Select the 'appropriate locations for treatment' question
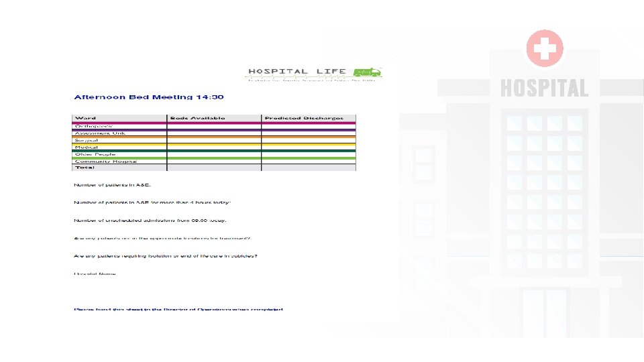Screen dimensions: 644x362 tap(162, 238)
